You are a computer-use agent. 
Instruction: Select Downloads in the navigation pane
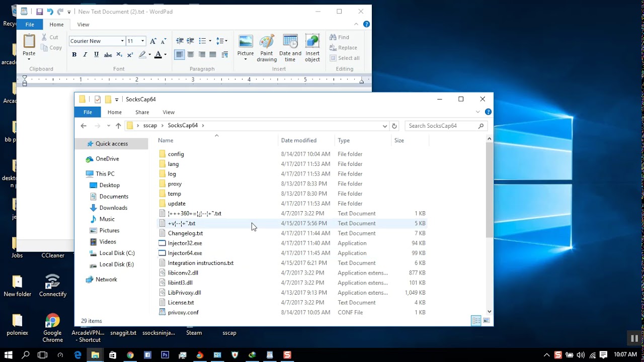(x=113, y=208)
